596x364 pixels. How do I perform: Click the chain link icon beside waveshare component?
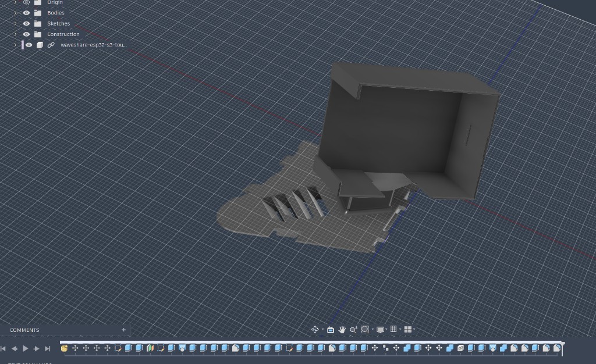(x=51, y=45)
